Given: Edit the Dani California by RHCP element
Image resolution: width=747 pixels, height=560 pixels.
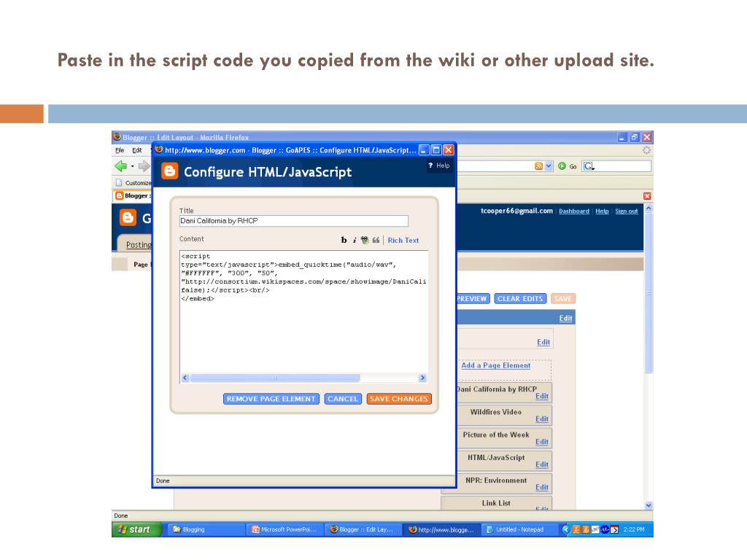Looking at the screenshot, I should [x=542, y=396].
